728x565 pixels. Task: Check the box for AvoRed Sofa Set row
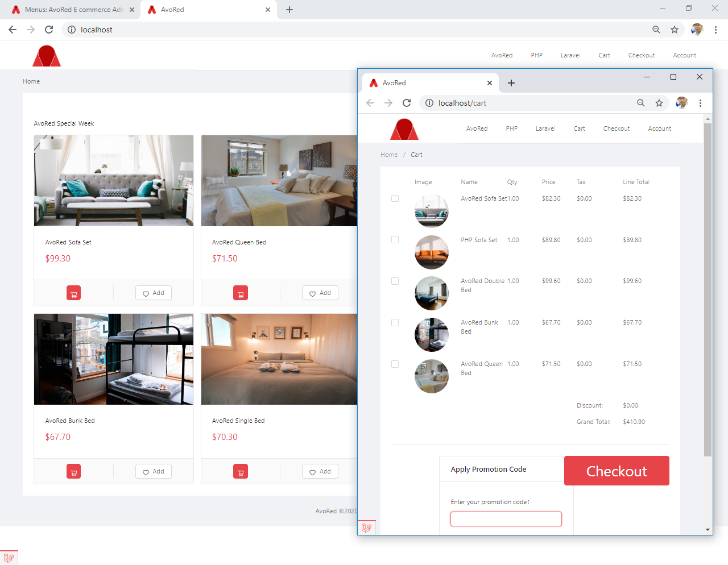click(395, 198)
